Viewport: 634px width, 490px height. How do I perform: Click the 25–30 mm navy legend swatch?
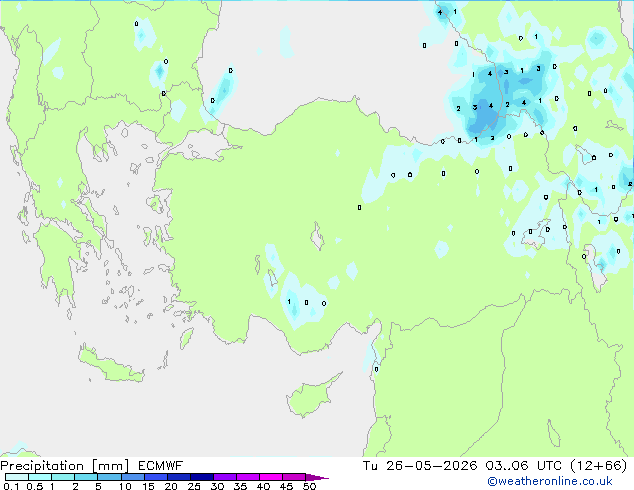(201, 477)
